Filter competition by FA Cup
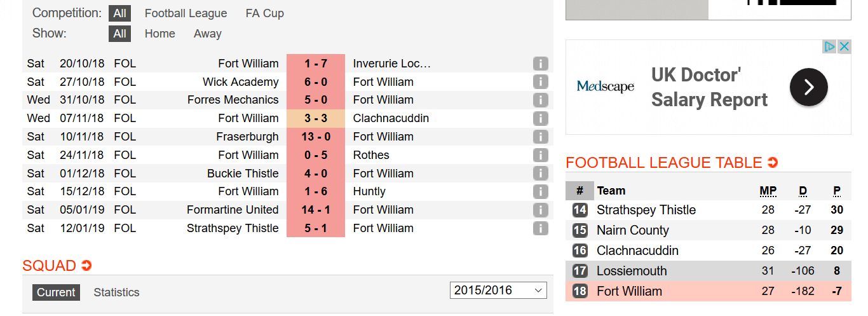Screen dimensions: 868x316 click(x=265, y=13)
